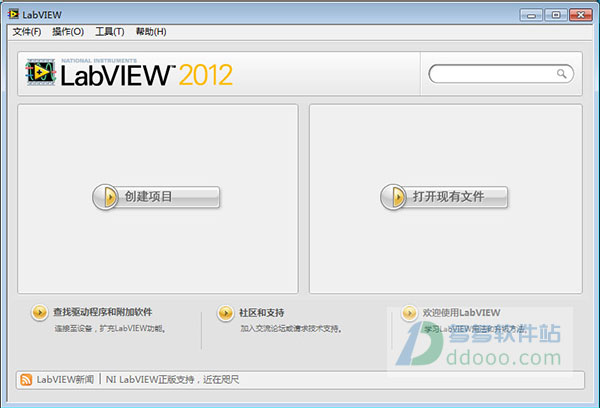This screenshot has width=600, height=408.
Task: Click the magnifier search icon
Action: [561, 73]
